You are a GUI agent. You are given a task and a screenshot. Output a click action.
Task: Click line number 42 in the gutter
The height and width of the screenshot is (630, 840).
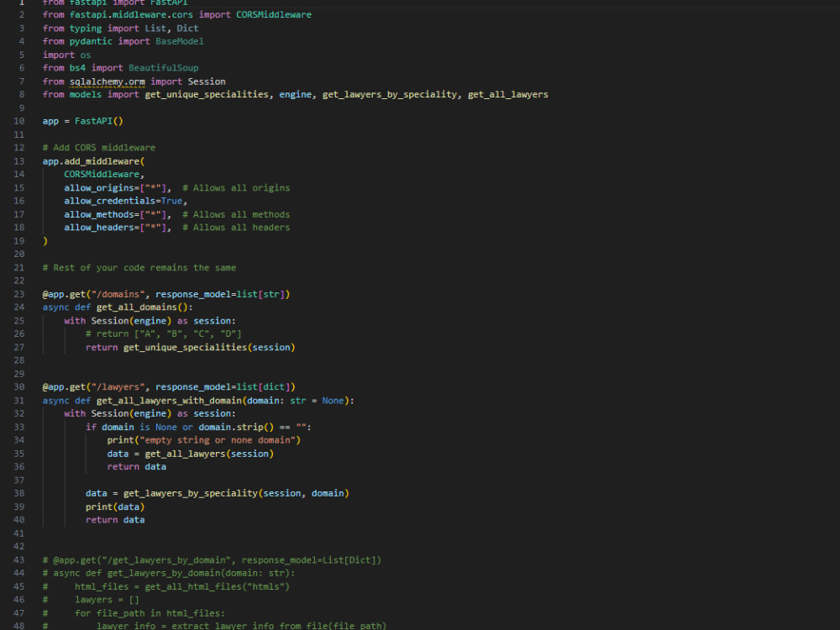tap(18, 547)
